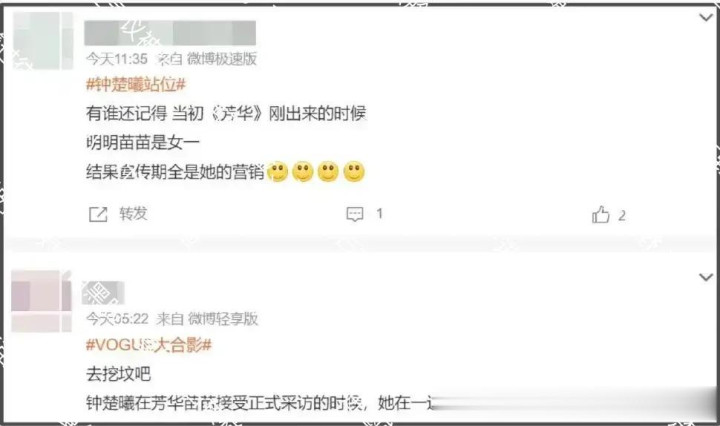This screenshot has height=426, width=720.
Task: Open the #钟楚曦站位# hashtag
Action: 136,84
